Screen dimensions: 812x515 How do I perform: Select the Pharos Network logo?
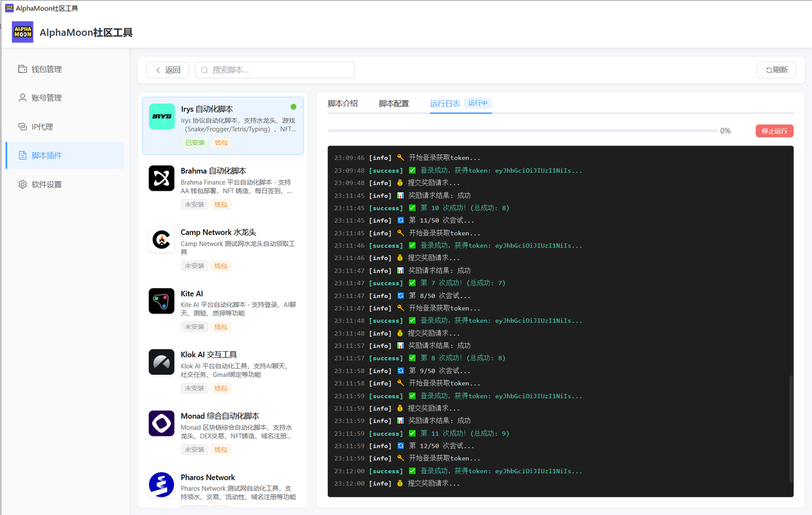coord(162,485)
